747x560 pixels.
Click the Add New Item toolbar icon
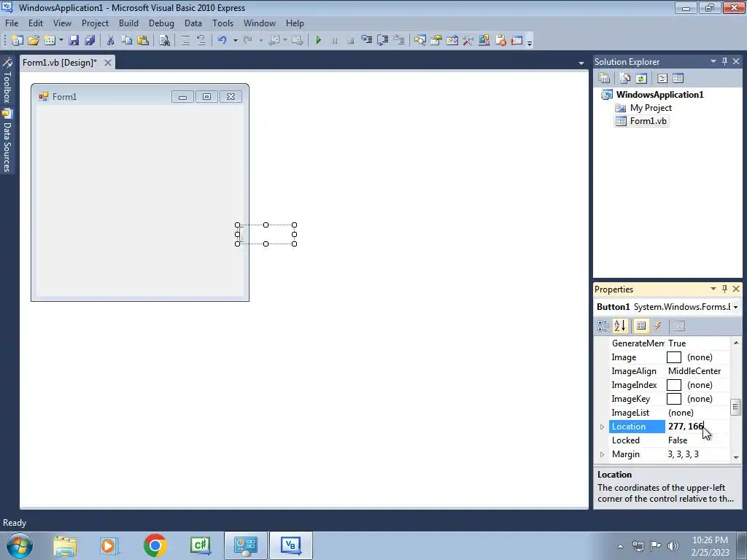coord(50,41)
